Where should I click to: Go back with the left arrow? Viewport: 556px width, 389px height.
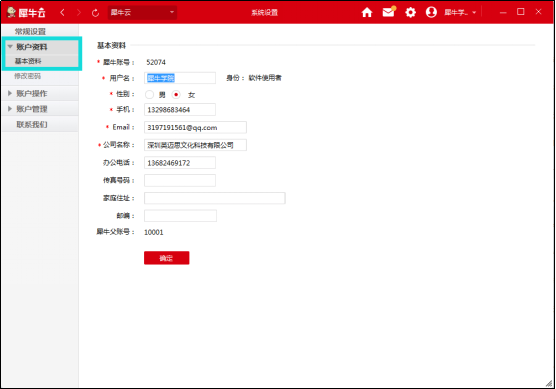point(62,12)
